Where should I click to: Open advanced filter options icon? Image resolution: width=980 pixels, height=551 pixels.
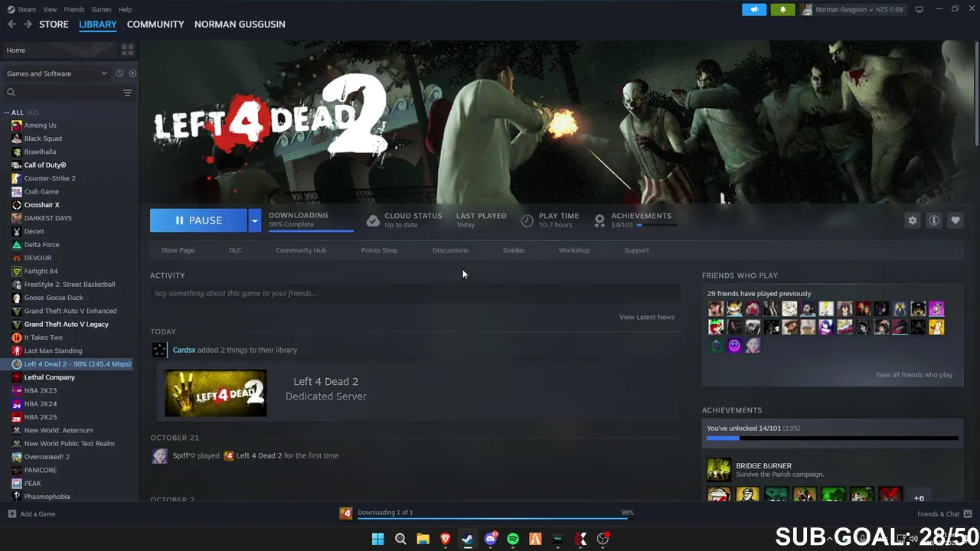[127, 93]
